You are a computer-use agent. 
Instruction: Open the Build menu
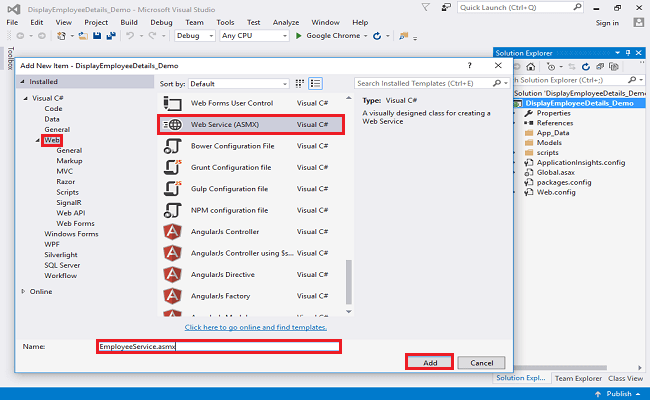(129, 22)
